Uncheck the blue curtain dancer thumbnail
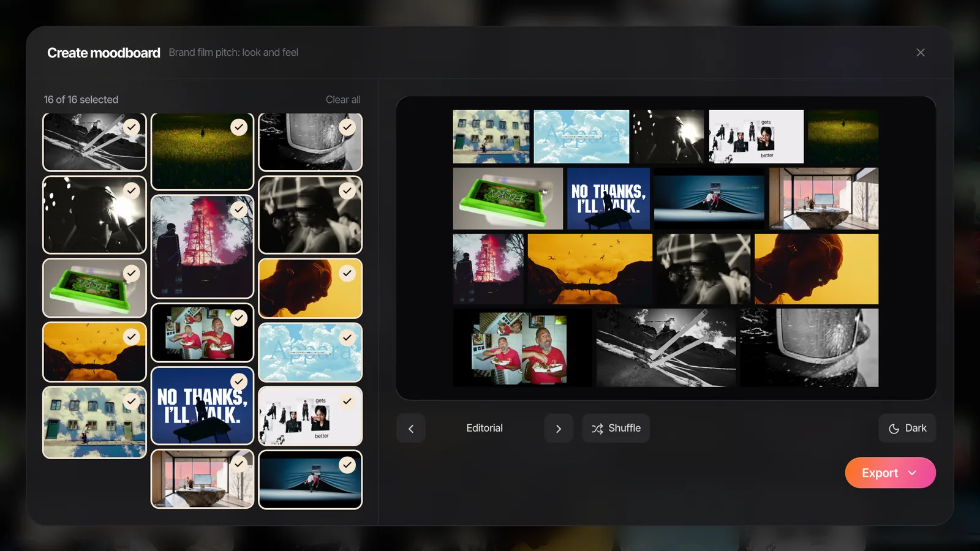The width and height of the screenshot is (980, 551). point(347,465)
